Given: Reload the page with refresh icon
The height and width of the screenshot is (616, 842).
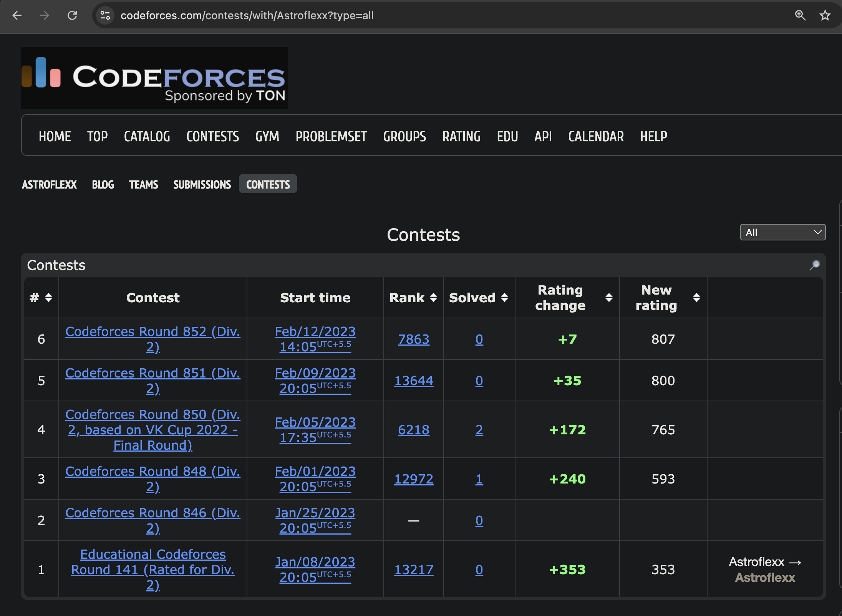Looking at the screenshot, I should (72, 15).
